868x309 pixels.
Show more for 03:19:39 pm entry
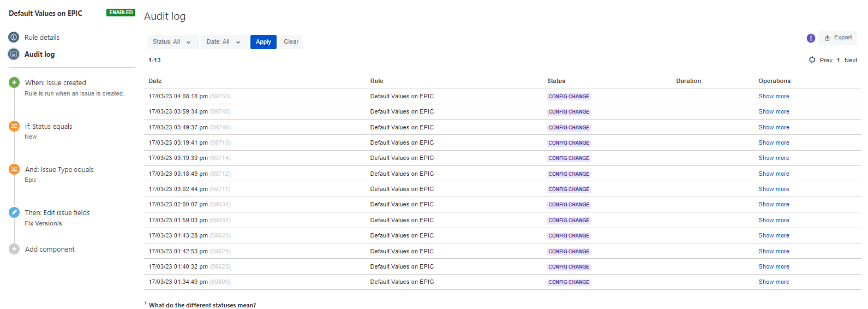point(774,158)
